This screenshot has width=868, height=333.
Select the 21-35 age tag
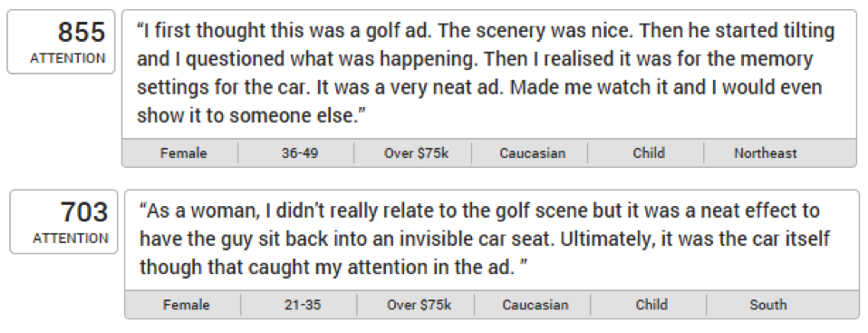303,305
